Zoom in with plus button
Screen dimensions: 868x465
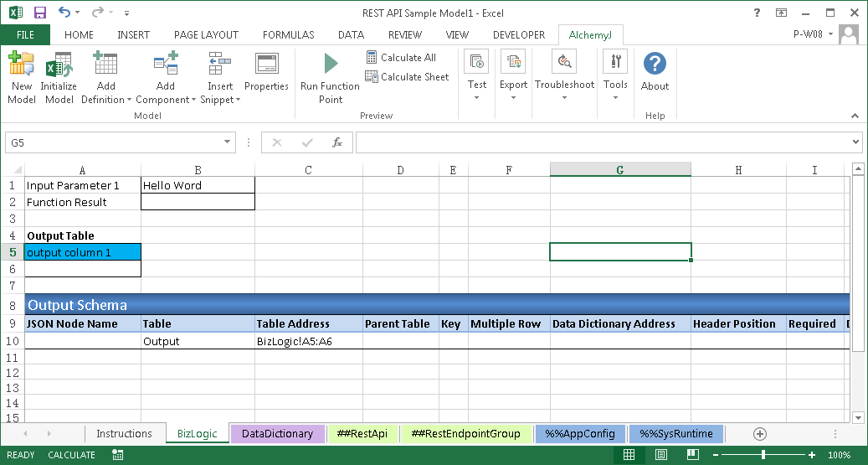point(812,455)
